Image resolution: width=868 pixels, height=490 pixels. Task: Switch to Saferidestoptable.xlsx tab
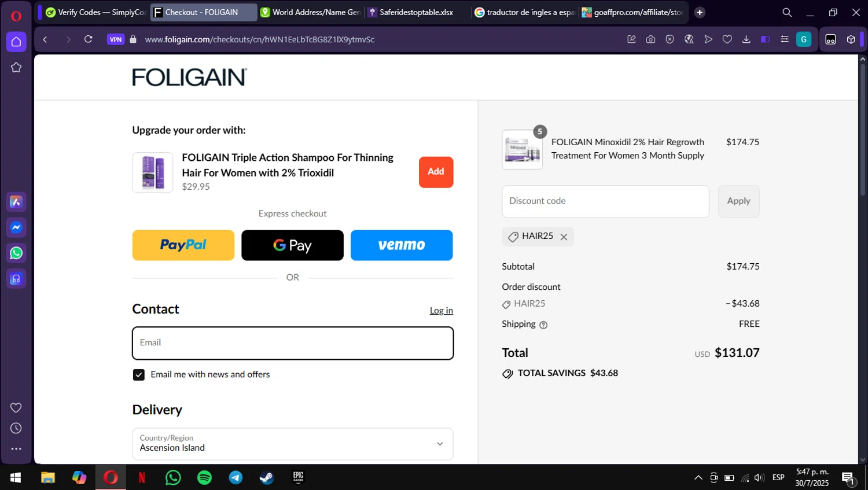coord(417,12)
